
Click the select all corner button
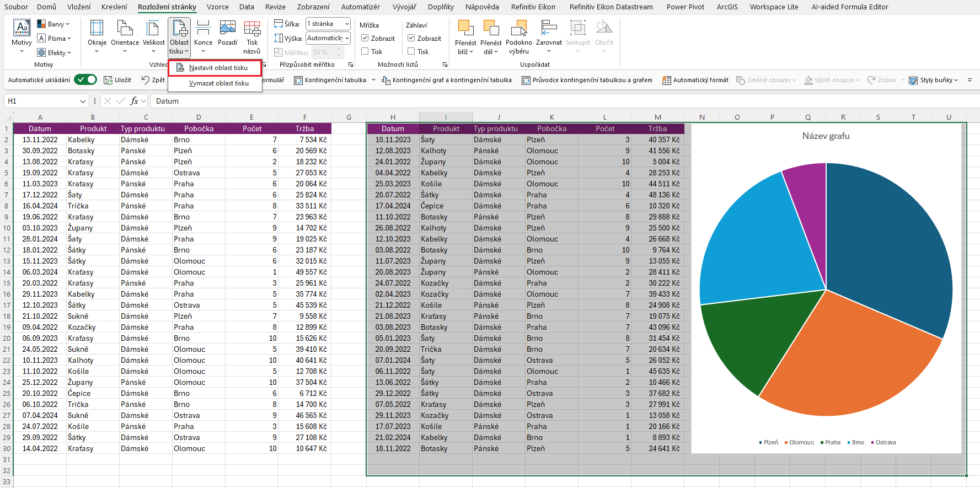pos(7,117)
